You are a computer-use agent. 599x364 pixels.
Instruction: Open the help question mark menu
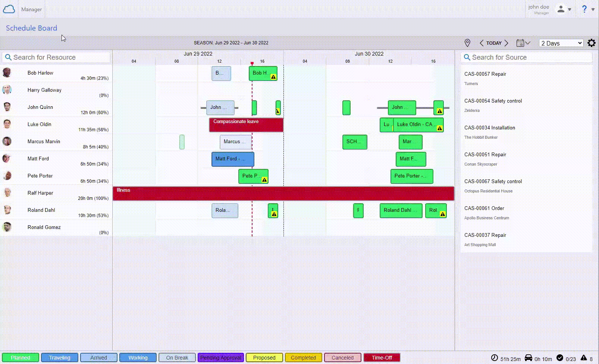(584, 9)
